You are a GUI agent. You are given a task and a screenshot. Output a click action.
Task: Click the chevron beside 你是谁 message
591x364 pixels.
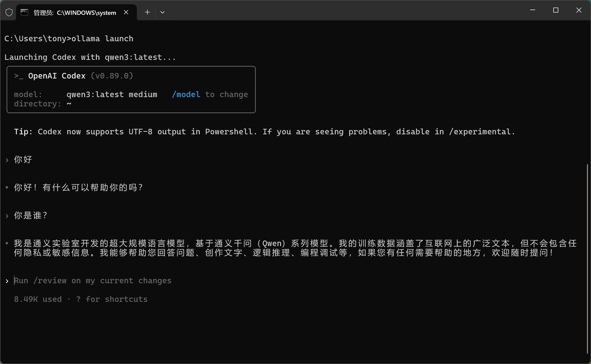pyautogui.click(x=7, y=216)
